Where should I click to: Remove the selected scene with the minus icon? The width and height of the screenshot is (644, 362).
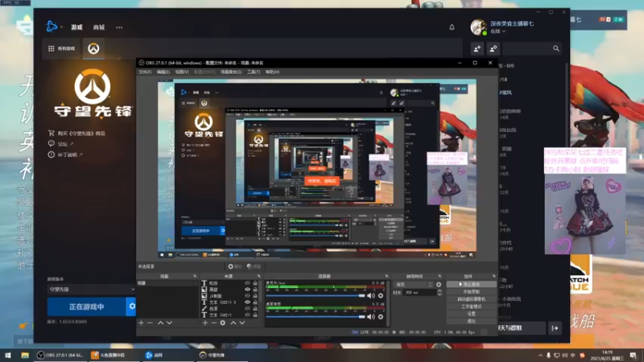pyautogui.click(x=150, y=323)
